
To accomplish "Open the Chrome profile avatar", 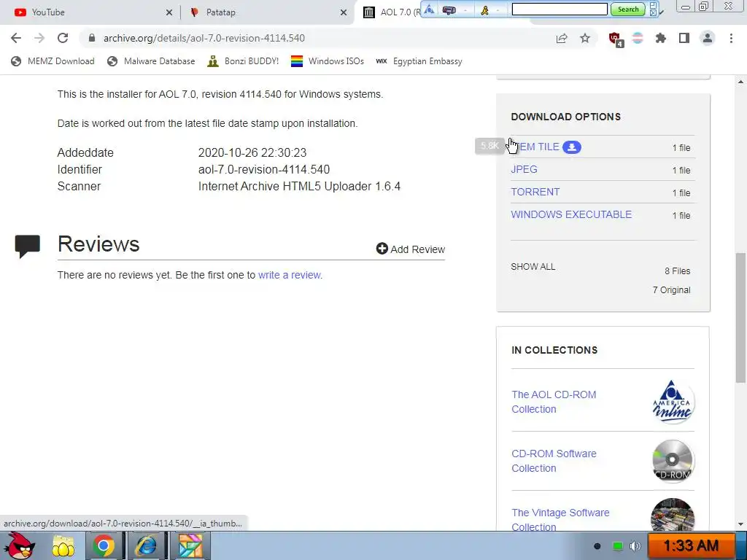I will [x=708, y=38].
